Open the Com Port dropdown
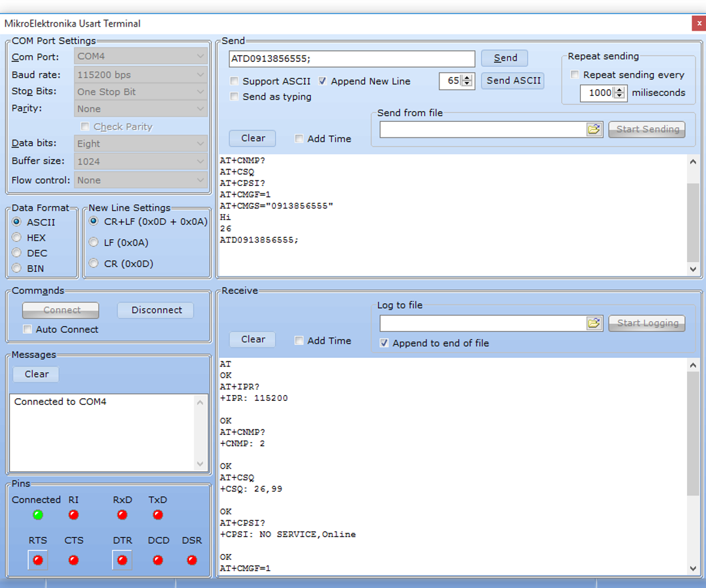Screen dimensions: 706x588 click(141, 57)
